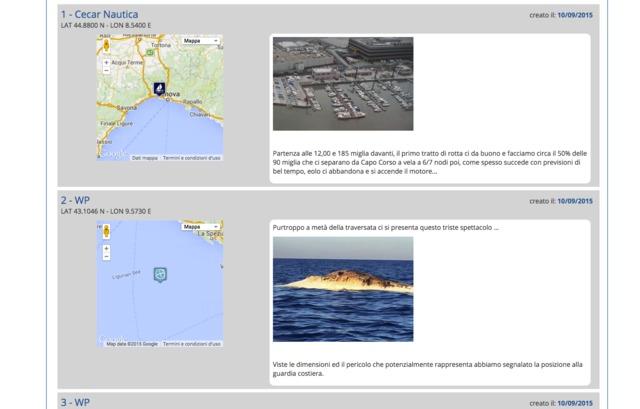Image resolution: width=640 pixels, height=409 pixels.
Task: Open the '1 - Cecar Nautica' entry title
Action: 99,15
